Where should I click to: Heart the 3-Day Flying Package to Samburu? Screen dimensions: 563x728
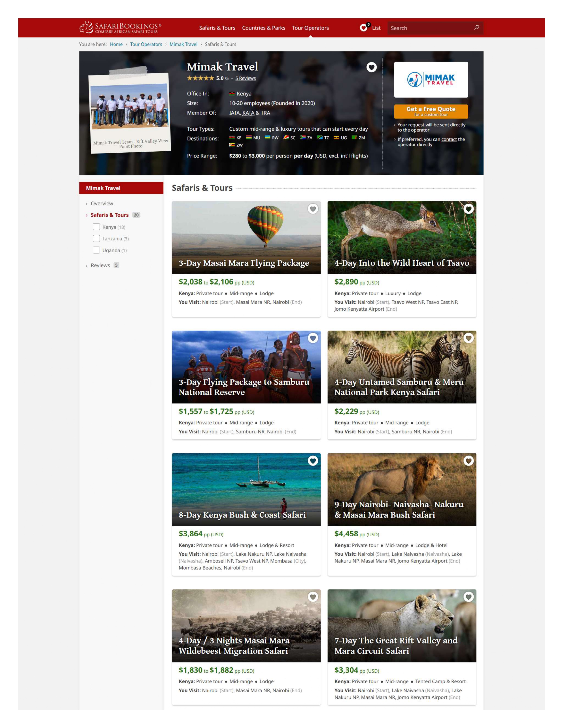(313, 338)
